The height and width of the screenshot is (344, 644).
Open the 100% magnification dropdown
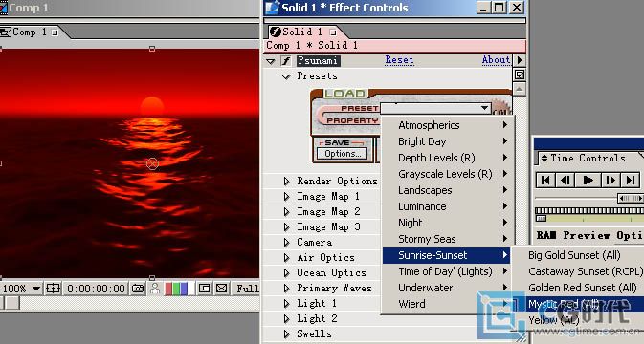point(21,289)
